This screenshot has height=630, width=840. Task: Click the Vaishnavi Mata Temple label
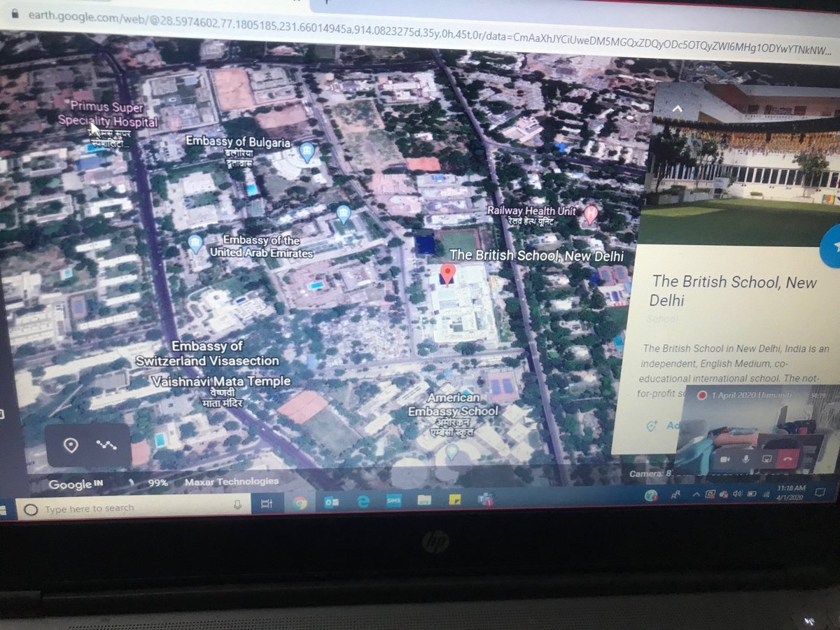[x=220, y=381]
